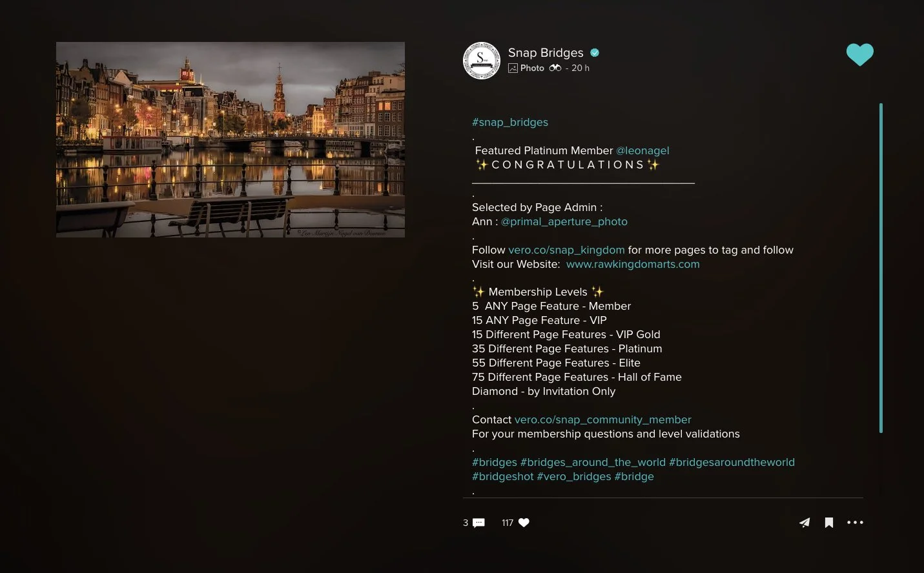The height and width of the screenshot is (573, 924).
Task: Open the #vero_bridges hashtag
Action: click(574, 476)
